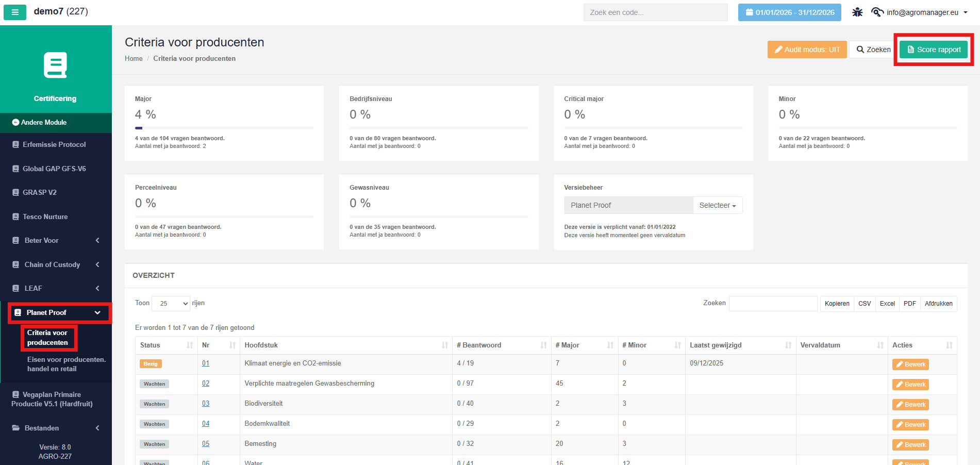Sort by Laatst gewijzigd column arrows
The height and width of the screenshot is (465, 980).
point(788,345)
